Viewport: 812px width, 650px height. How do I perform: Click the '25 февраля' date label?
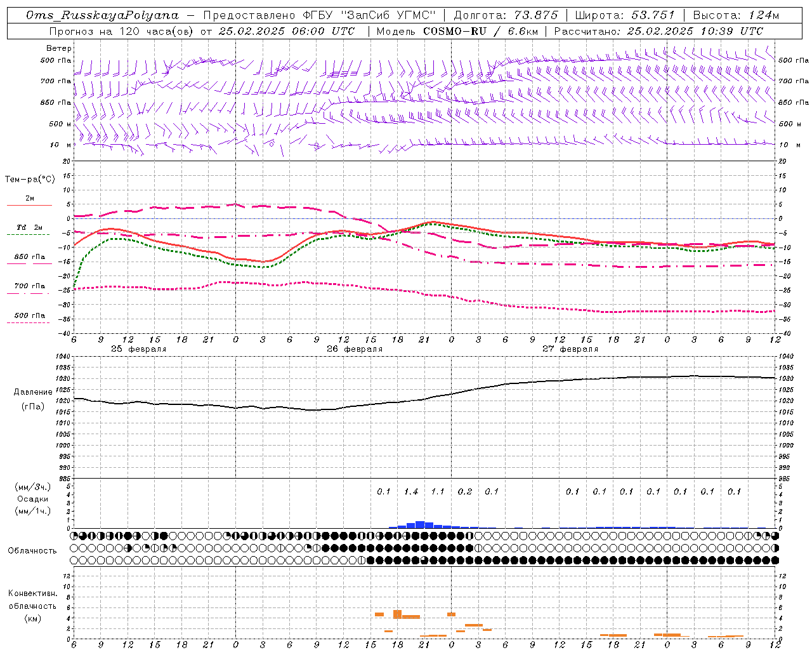[138, 349]
